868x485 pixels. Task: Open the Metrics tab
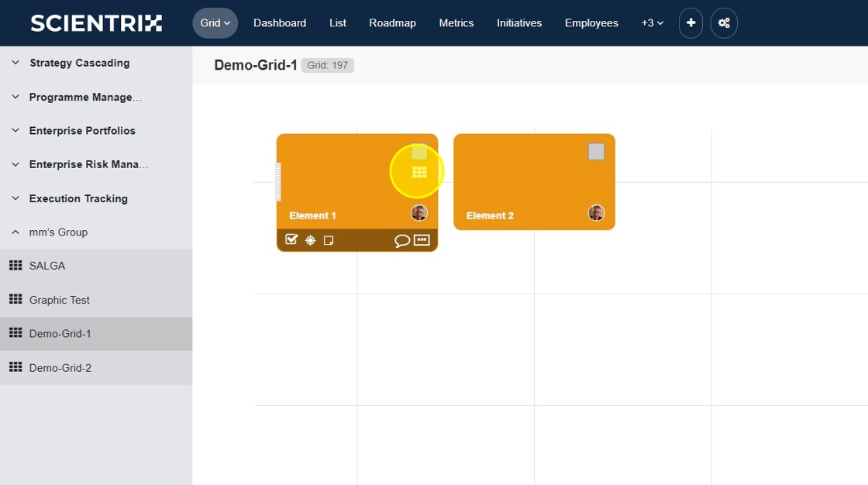(456, 23)
